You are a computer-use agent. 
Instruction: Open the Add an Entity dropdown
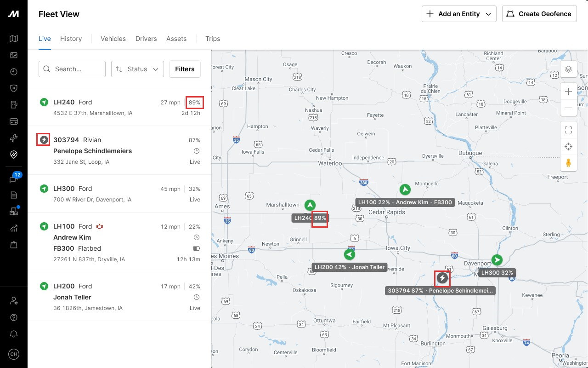pyautogui.click(x=459, y=14)
